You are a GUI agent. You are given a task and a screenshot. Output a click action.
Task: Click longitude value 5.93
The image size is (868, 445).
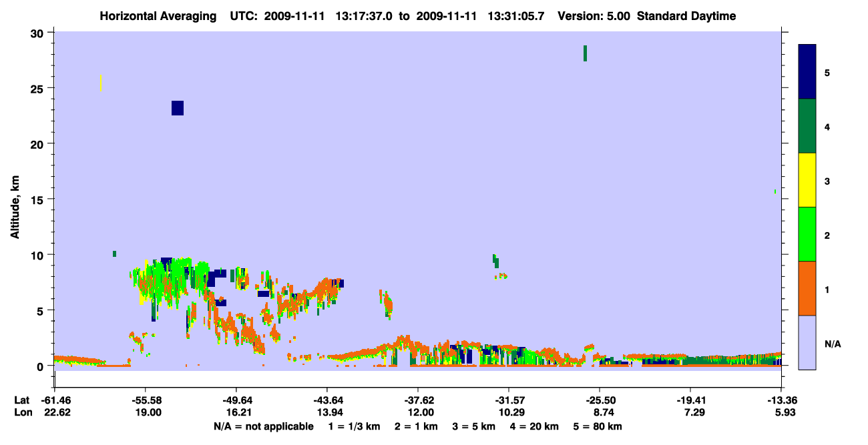point(785,413)
